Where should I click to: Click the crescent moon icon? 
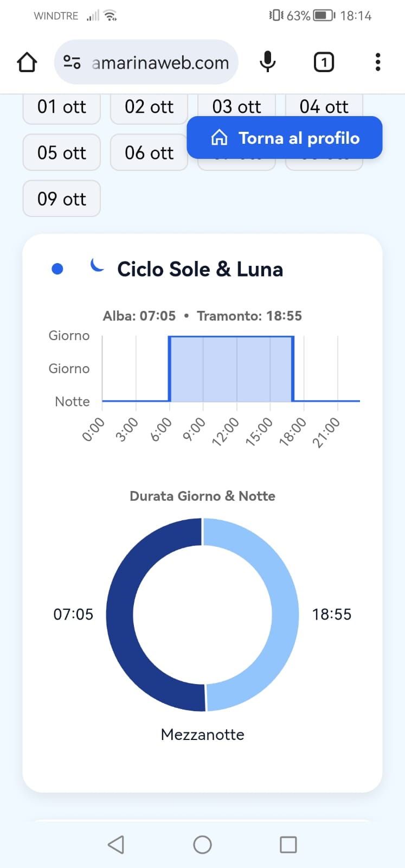(x=97, y=265)
